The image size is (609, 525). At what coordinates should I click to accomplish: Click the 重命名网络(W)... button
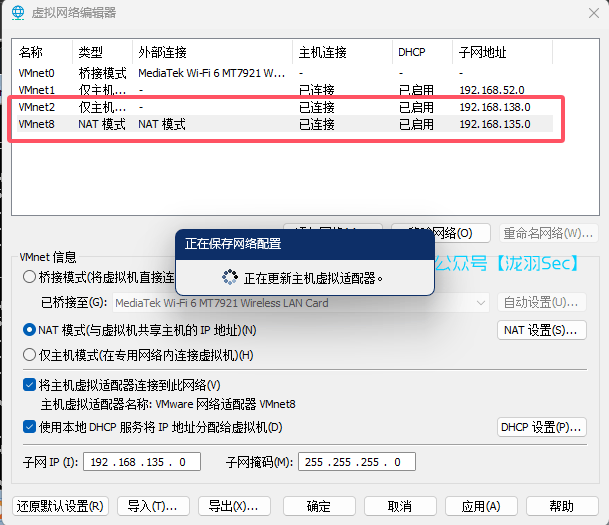[x=548, y=233]
